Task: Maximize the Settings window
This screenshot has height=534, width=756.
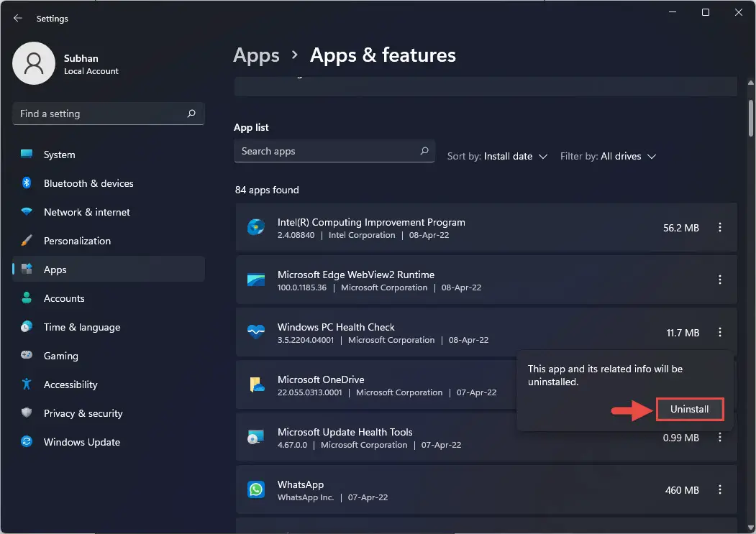Action: (706, 12)
